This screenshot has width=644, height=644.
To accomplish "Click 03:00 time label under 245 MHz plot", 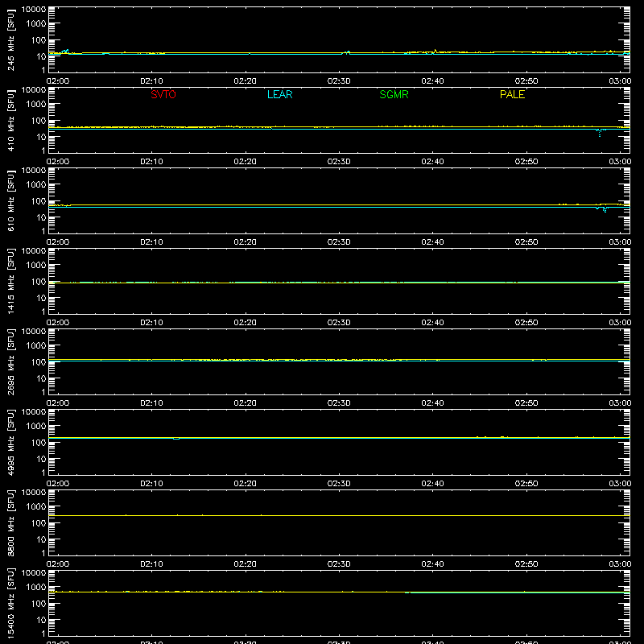I will coord(620,81).
